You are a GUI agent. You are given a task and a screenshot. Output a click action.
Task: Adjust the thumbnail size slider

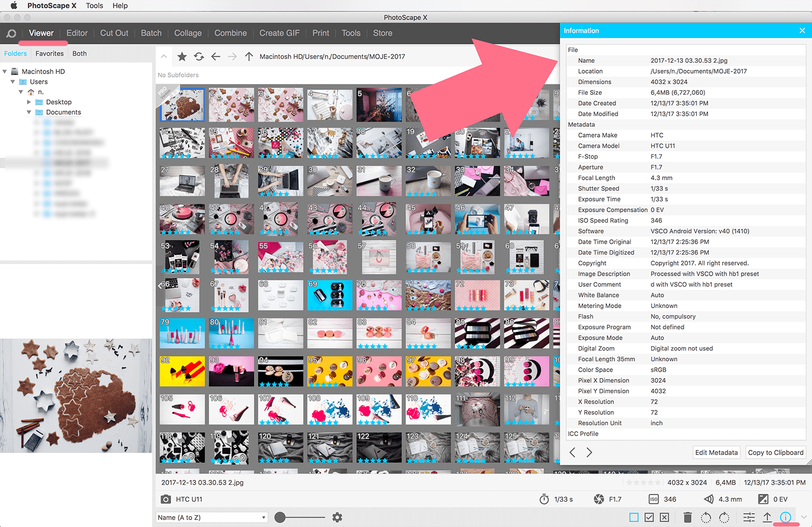(x=280, y=517)
